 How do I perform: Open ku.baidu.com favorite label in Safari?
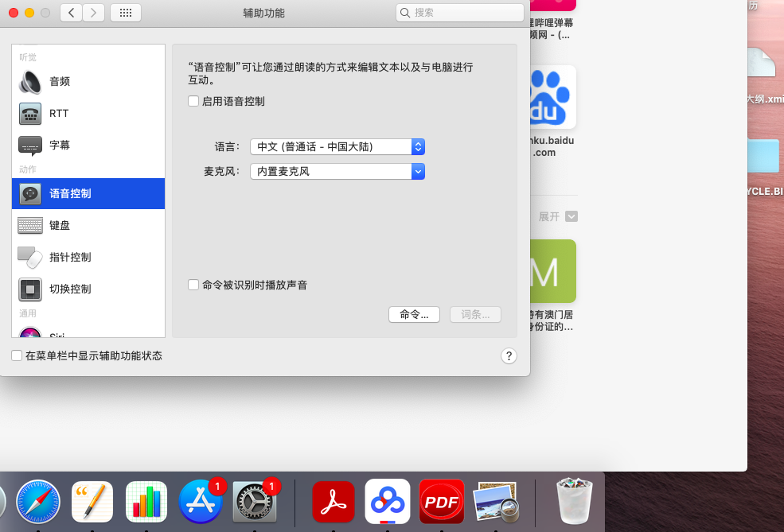(552, 146)
